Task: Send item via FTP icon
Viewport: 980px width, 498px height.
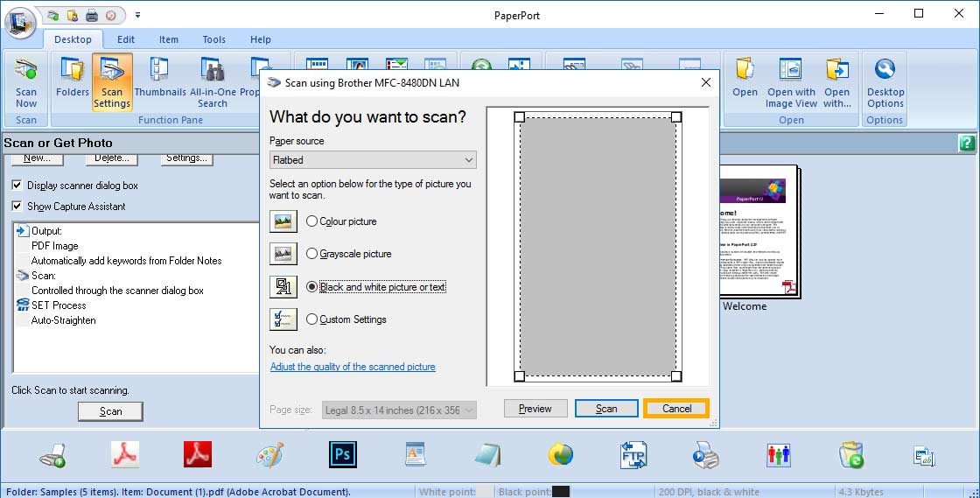Action: (x=633, y=455)
